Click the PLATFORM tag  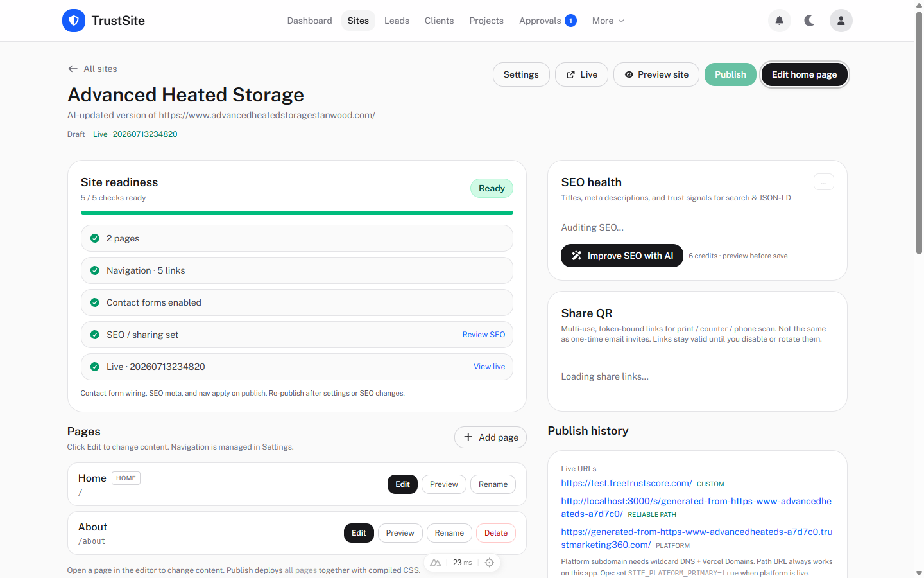coord(672,546)
